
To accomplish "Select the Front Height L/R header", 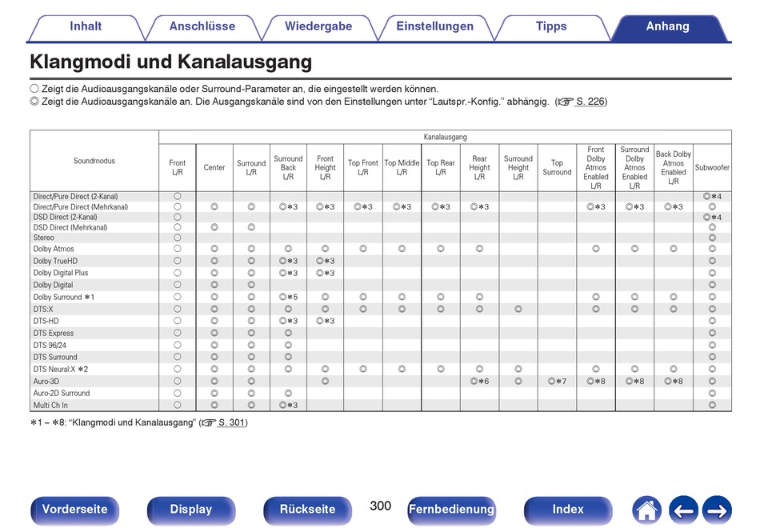I will click(326, 168).
